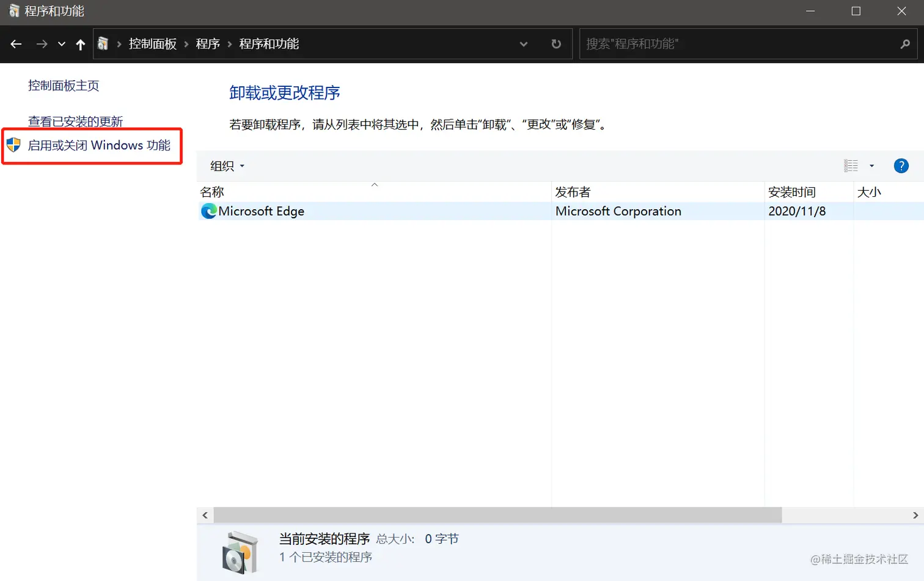Click the horizontal scrollbar thumb

pos(497,516)
